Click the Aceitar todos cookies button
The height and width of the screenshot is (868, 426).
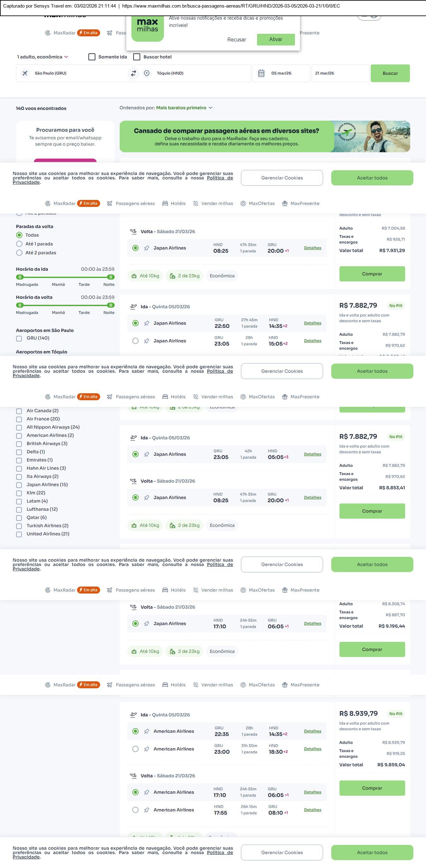[372, 178]
